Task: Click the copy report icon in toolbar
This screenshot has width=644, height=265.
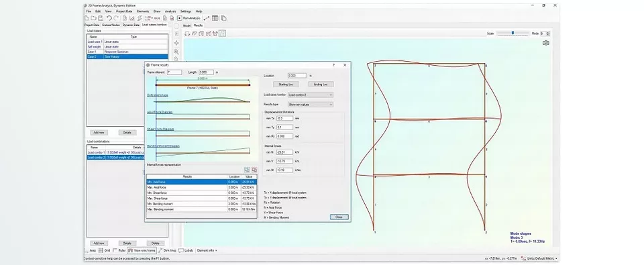Action: 224,18
